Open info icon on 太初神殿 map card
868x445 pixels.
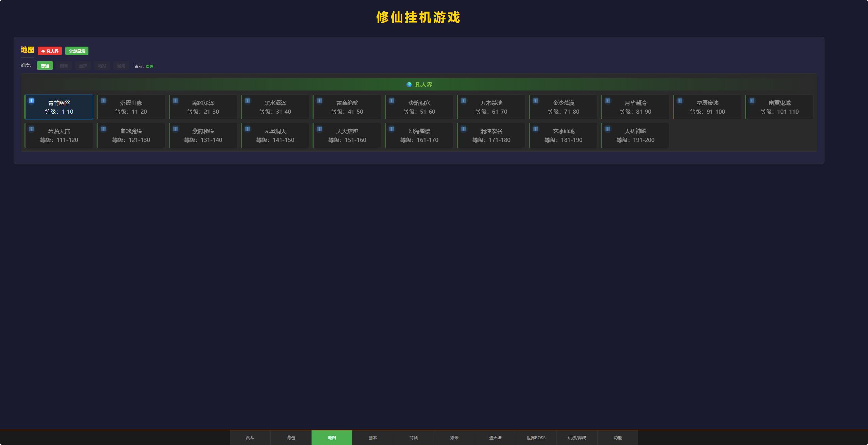click(608, 129)
